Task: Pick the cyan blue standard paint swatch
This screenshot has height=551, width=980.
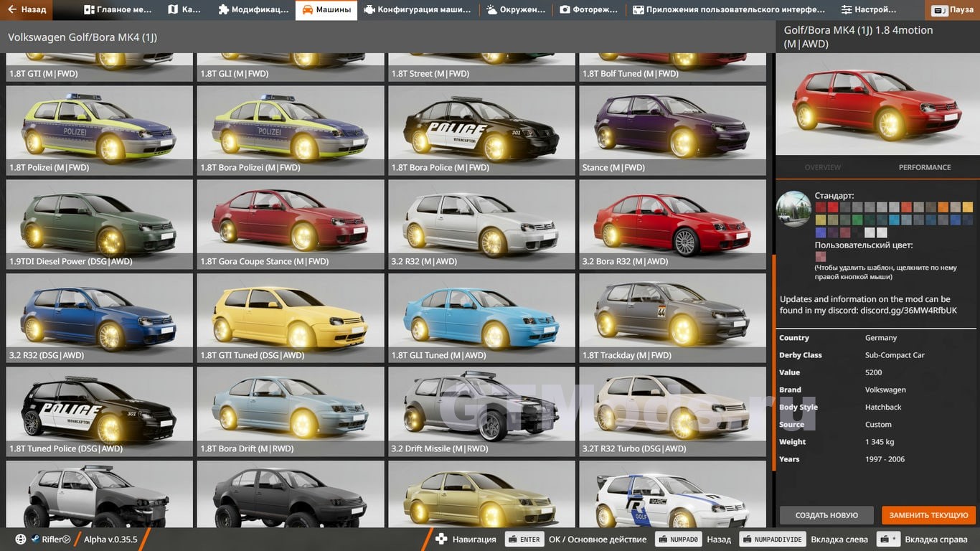Action: click(x=894, y=220)
